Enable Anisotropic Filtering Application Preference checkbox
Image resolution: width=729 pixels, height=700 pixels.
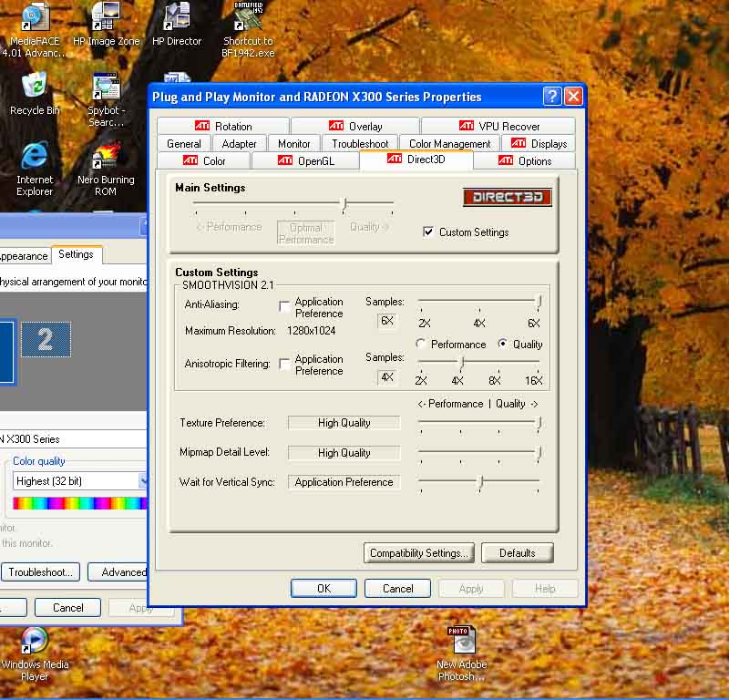[285, 365]
